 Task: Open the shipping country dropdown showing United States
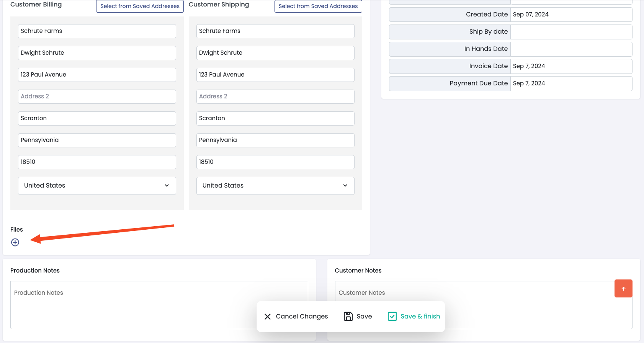(275, 186)
